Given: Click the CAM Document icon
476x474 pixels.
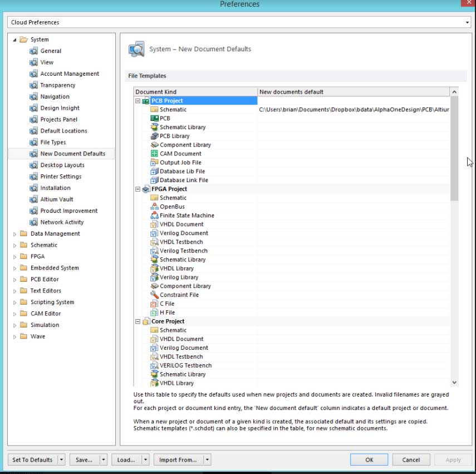Looking at the screenshot, I should click(155, 154).
